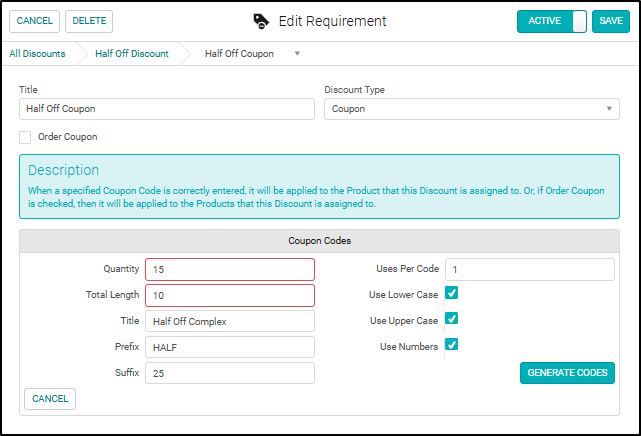Uncheck Use Upper Case checkbox
Screen dimensions: 641x436
(451, 319)
